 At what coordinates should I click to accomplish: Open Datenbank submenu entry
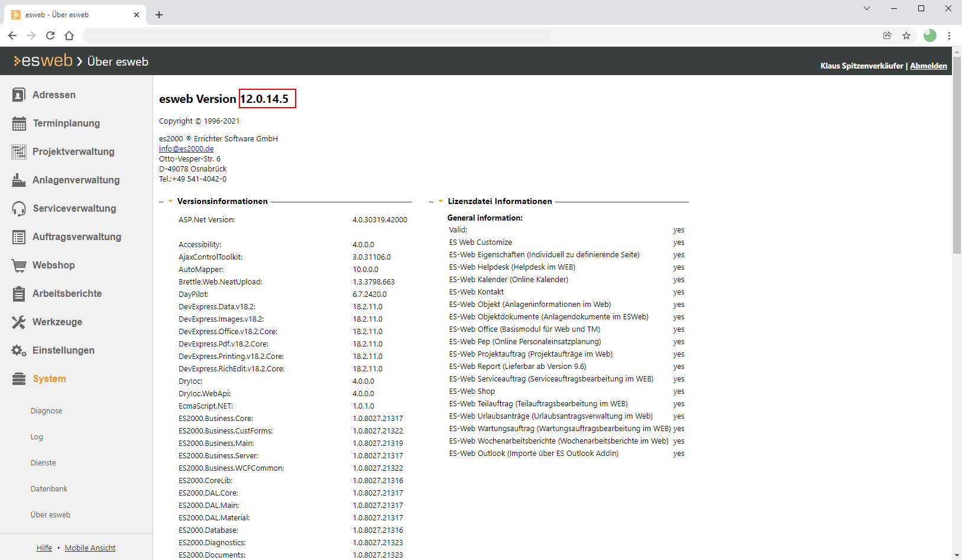[x=49, y=489]
